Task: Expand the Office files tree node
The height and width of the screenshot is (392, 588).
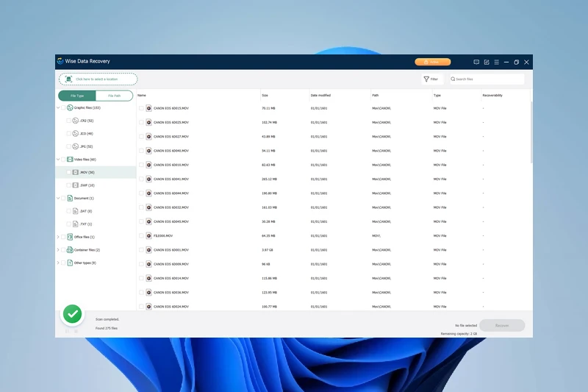Action: coord(58,237)
